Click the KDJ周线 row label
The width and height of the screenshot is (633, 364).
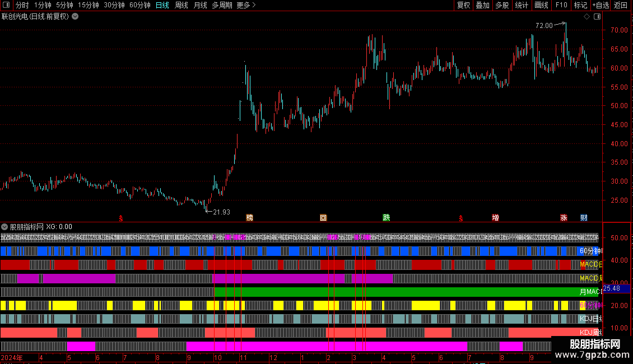(x=590, y=332)
